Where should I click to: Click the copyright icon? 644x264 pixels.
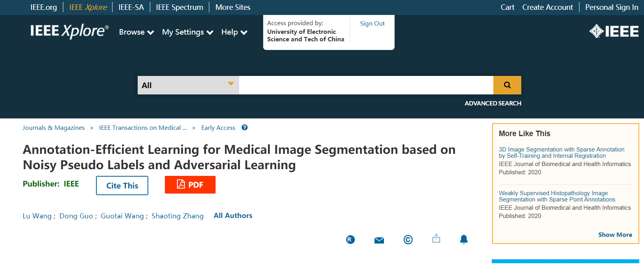(408, 240)
